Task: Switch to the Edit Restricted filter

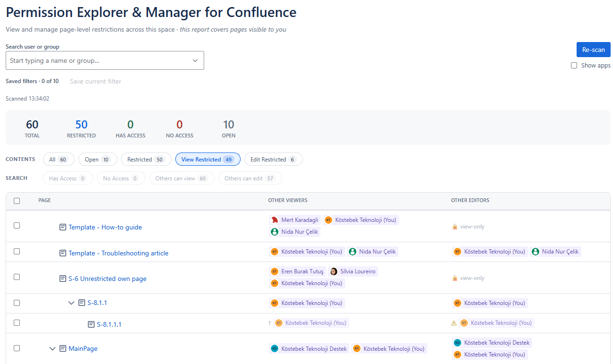Action: tap(274, 160)
